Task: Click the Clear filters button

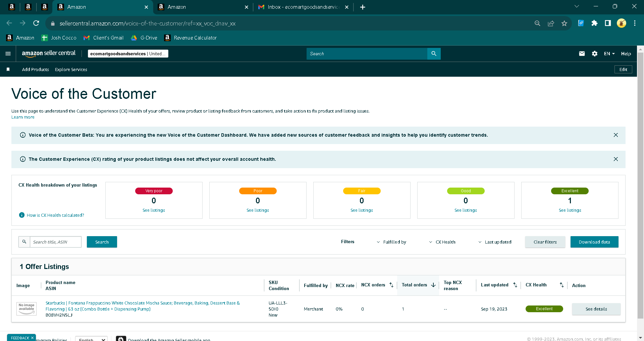Action: (545, 242)
